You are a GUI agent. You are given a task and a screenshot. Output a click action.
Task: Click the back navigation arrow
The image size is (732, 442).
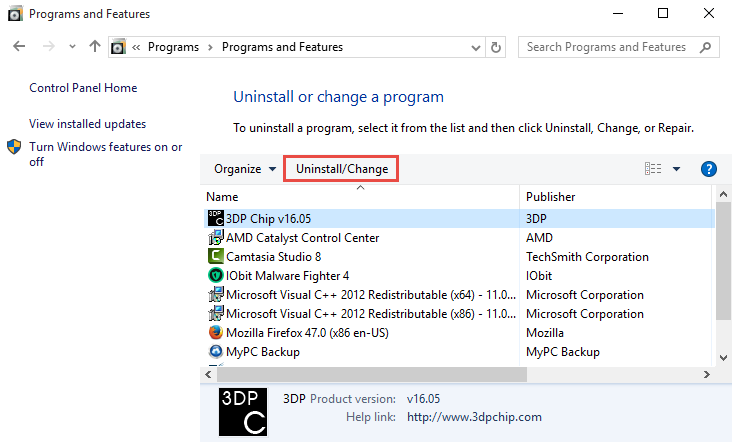[19, 46]
